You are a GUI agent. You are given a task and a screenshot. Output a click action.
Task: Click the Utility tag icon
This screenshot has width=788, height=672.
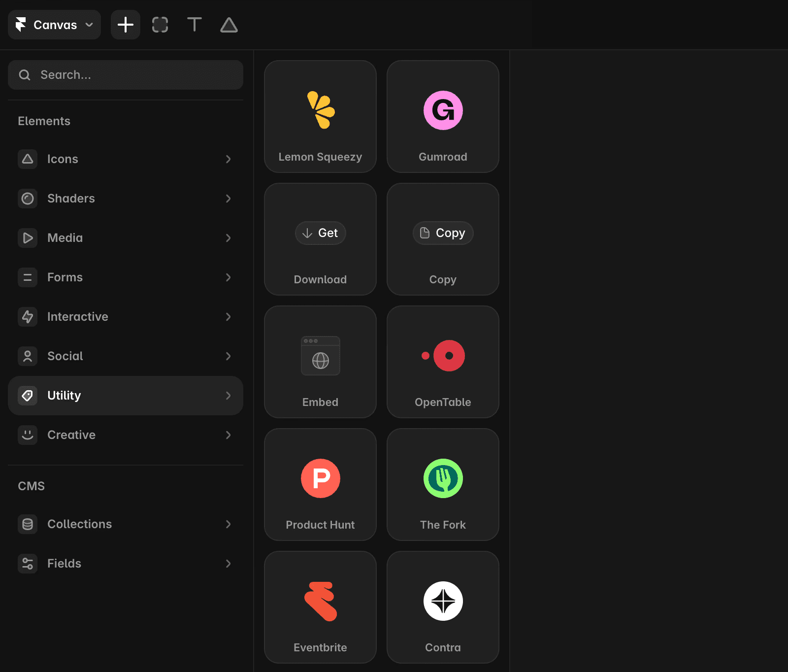pos(28,396)
